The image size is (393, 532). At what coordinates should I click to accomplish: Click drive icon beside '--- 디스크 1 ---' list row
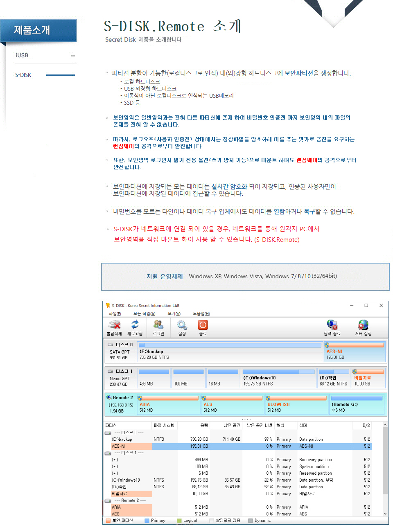tap(108, 453)
